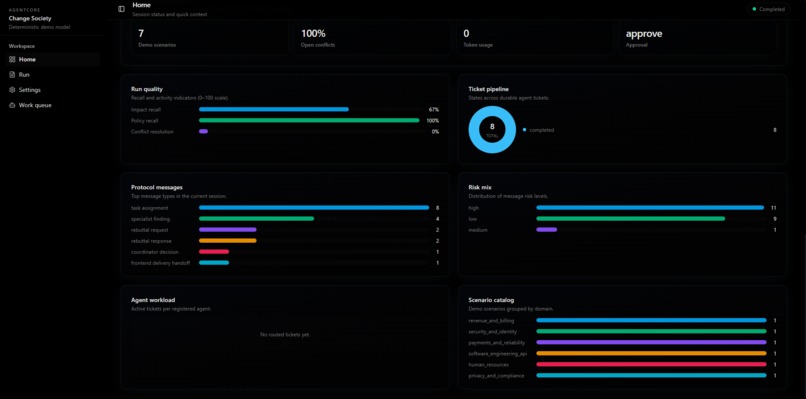806x399 pixels.
Task: Click the low risk level bar
Action: point(651,219)
